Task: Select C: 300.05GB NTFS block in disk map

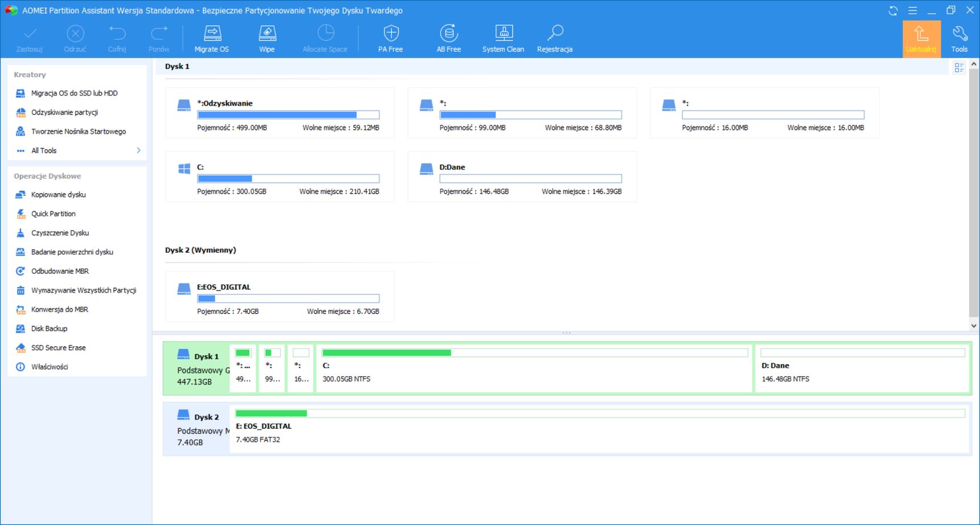Action: coord(534,368)
